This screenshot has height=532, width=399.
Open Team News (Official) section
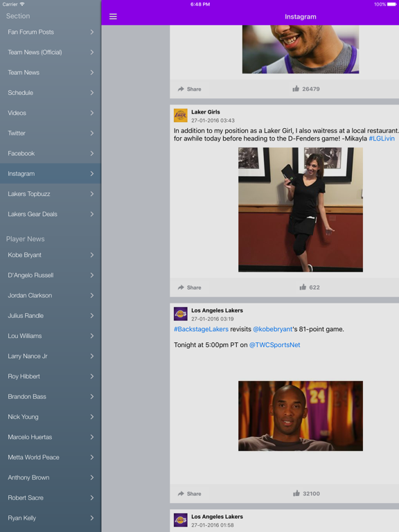pos(51,52)
